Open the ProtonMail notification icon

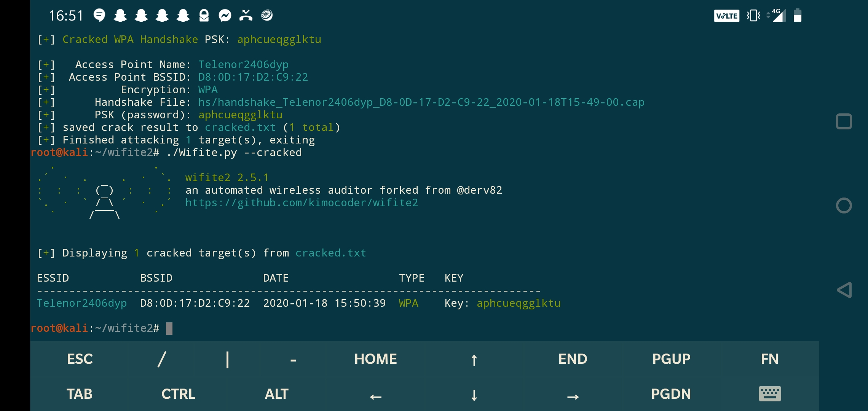pos(204,15)
